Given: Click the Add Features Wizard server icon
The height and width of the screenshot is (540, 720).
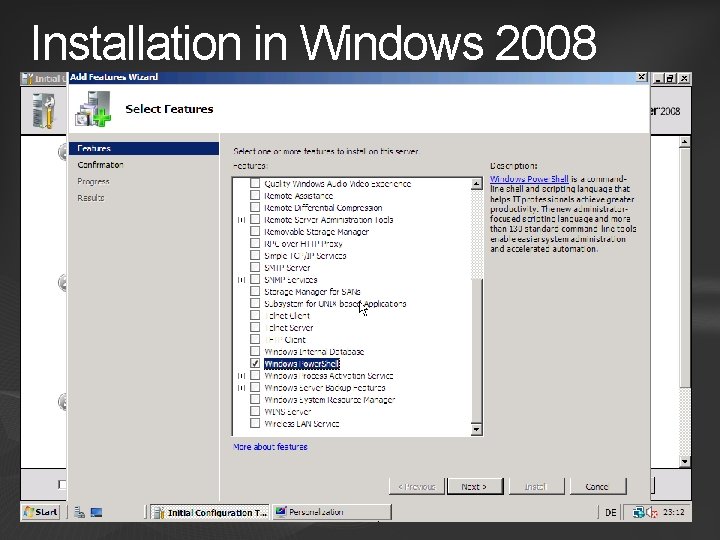Looking at the screenshot, I should (93, 109).
